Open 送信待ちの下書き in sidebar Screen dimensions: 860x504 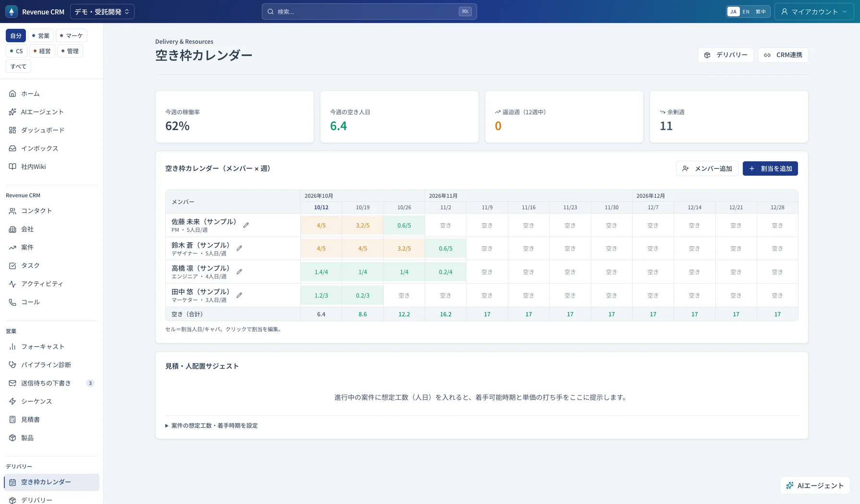tap(51, 383)
